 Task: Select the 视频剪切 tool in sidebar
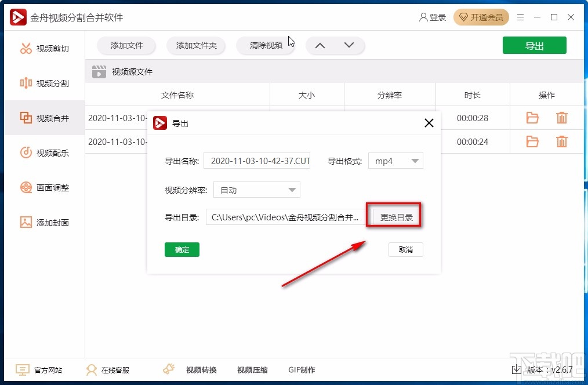[x=44, y=48]
